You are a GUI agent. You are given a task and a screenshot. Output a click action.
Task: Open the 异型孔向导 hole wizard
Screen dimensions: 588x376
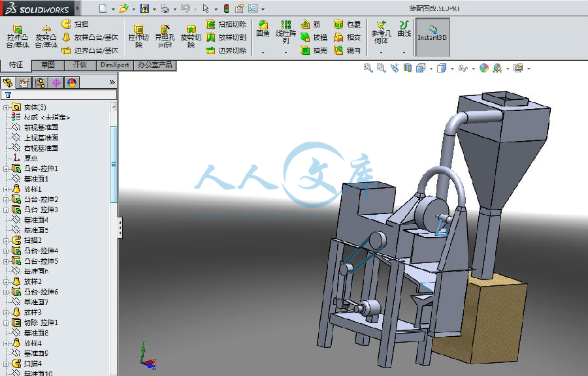165,36
